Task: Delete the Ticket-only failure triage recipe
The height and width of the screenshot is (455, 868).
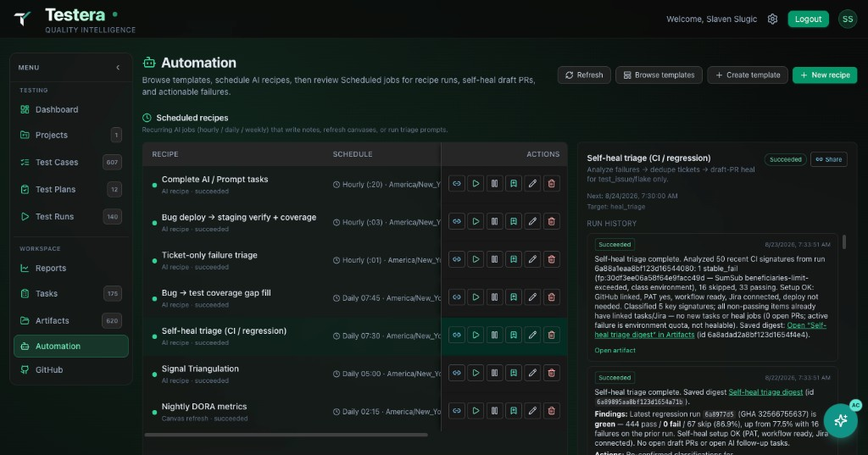Action: pos(551,259)
